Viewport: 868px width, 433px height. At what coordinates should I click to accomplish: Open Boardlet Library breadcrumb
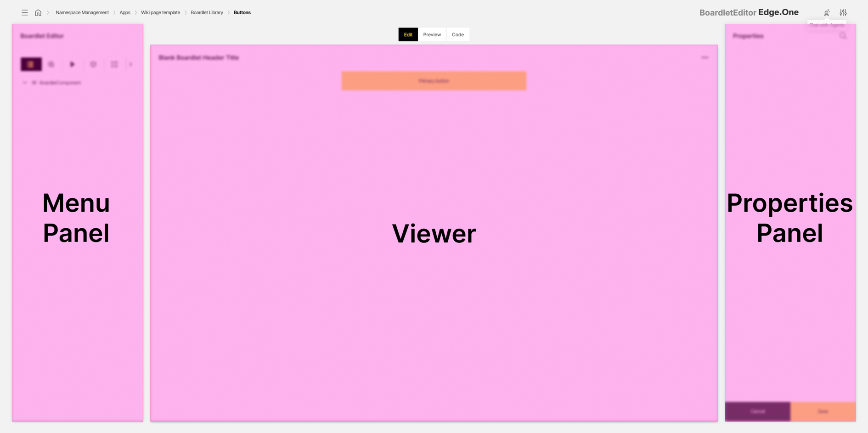[207, 13]
